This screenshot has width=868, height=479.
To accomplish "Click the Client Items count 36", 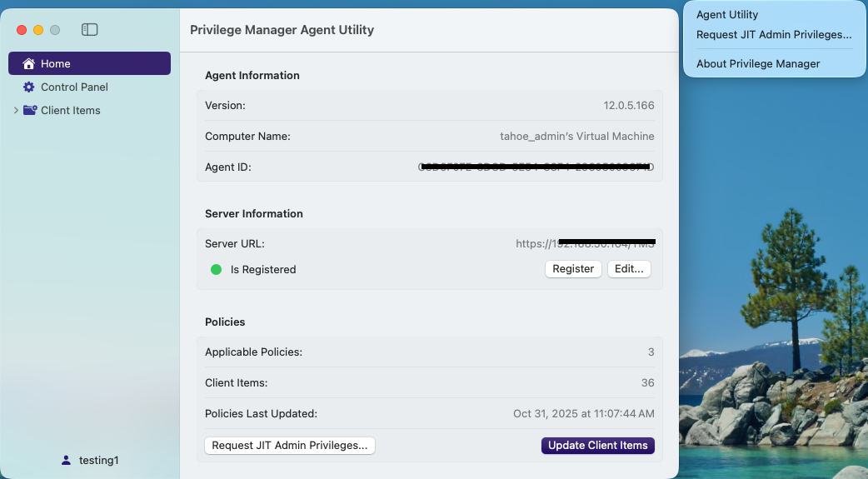I will [x=647, y=383].
